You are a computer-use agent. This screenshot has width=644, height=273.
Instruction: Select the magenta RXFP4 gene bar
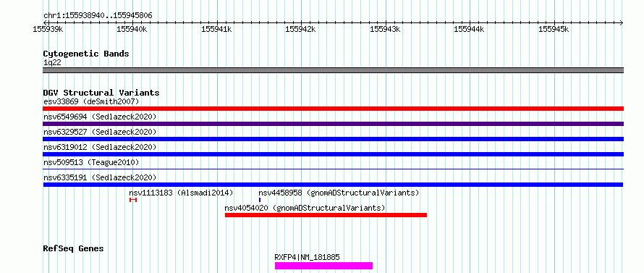[x=323, y=266]
